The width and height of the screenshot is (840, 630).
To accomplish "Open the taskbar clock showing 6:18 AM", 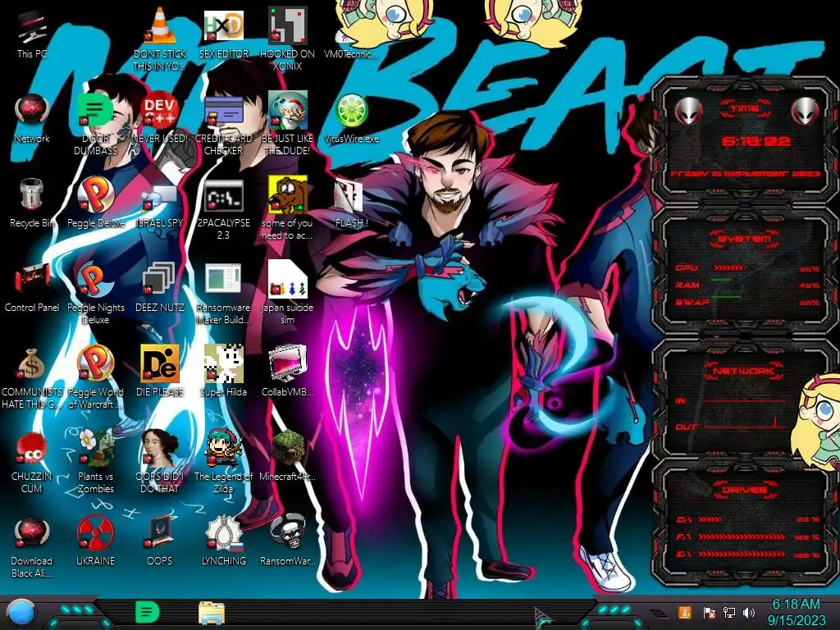I will (796, 612).
